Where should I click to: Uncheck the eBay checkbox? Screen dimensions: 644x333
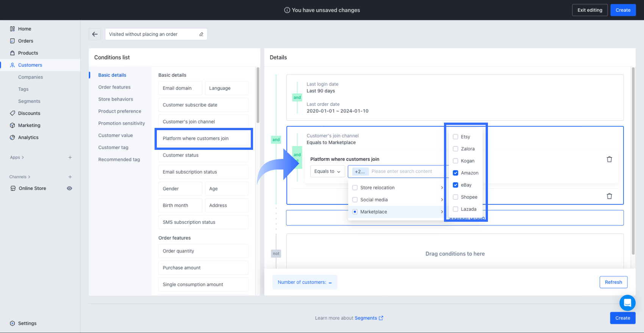tap(456, 185)
